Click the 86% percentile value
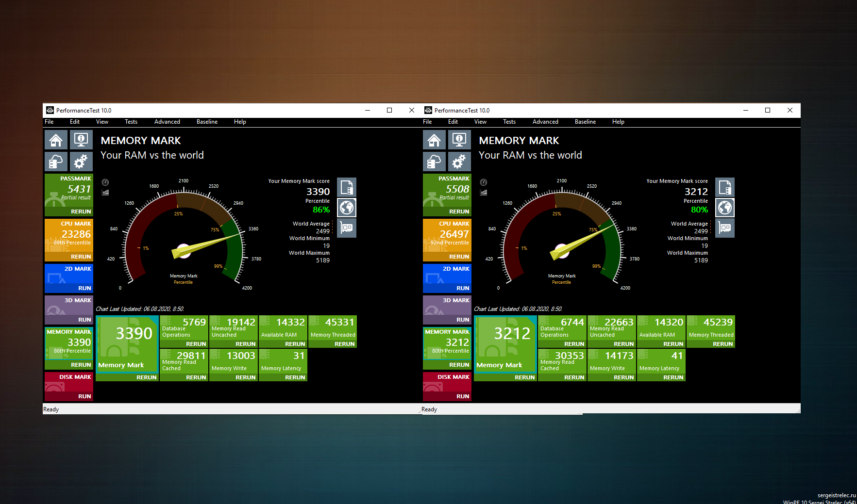Image resolution: width=857 pixels, height=504 pixels. (x=321, y=210)
